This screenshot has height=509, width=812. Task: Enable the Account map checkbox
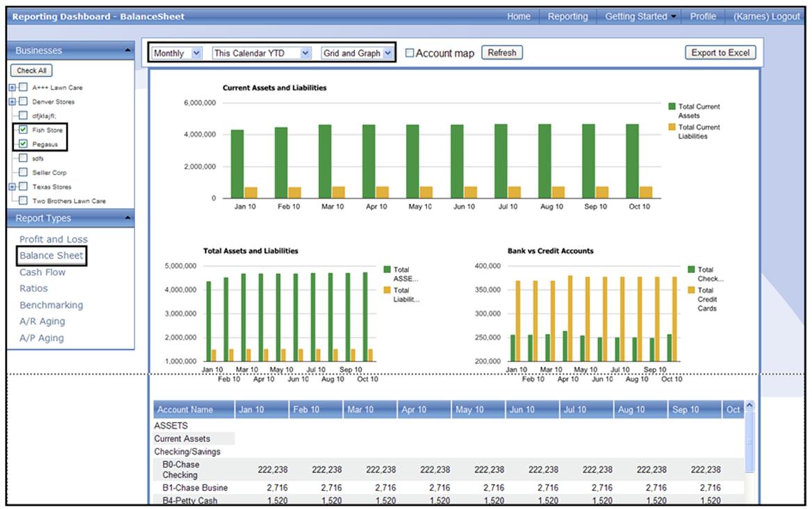tap(410, 53)
